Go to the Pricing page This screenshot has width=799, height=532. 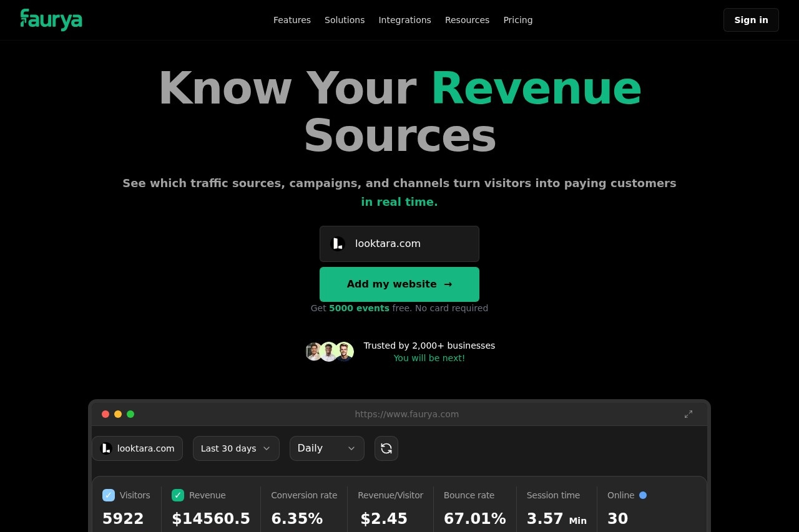point(518,20)
